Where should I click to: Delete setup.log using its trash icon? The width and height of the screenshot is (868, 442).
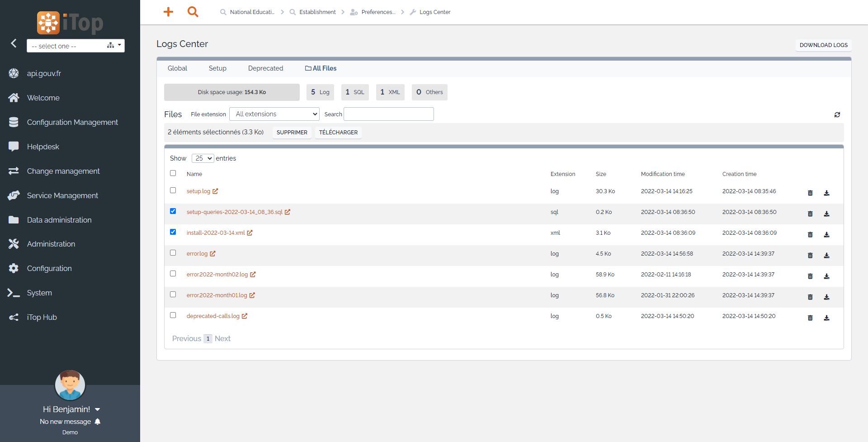pyautogui.click(x=810, y=193)
